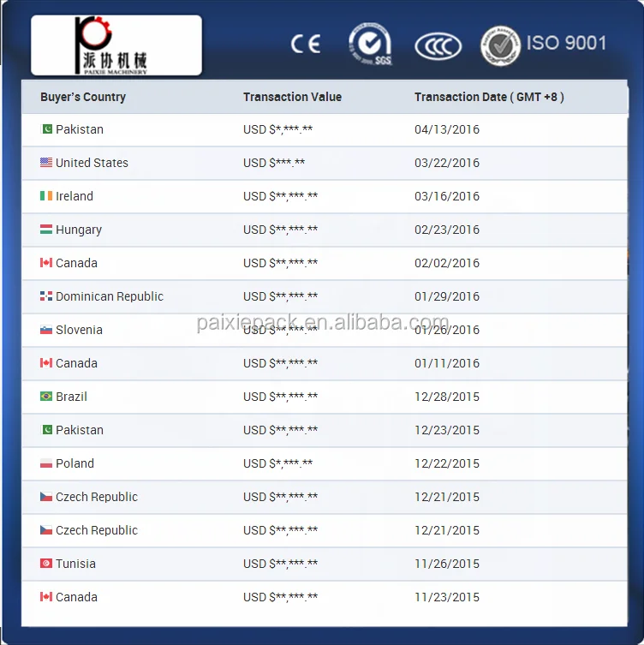
Task: Click the CE certification mark
Action: click(x=306, y=44)
